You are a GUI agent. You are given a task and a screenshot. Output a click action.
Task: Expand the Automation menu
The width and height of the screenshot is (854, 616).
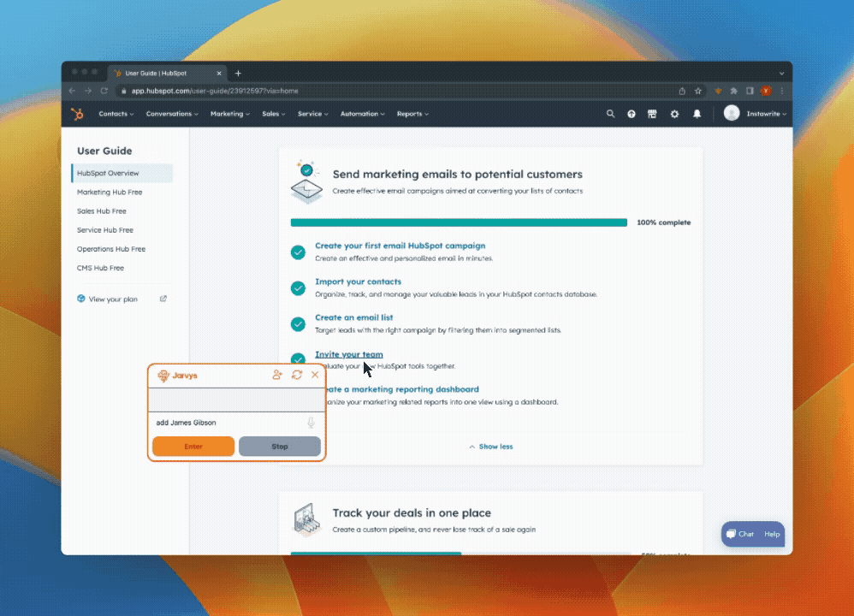point(362,114)
